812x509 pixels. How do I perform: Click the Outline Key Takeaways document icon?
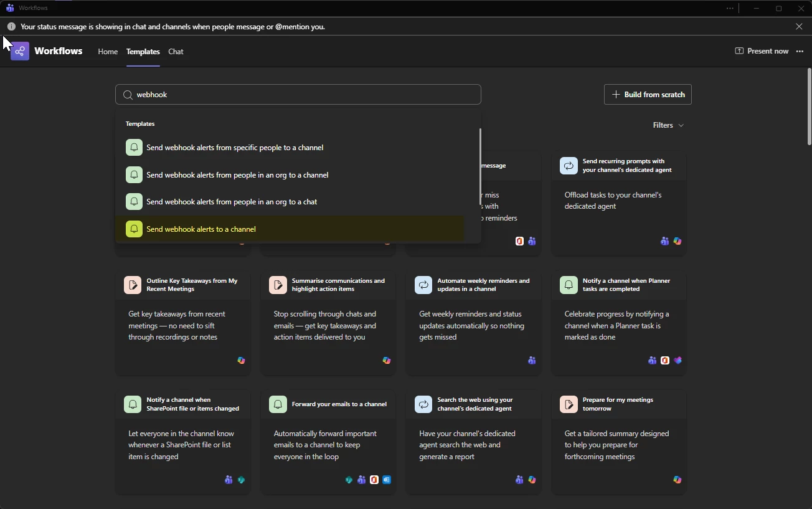(133, 285)
